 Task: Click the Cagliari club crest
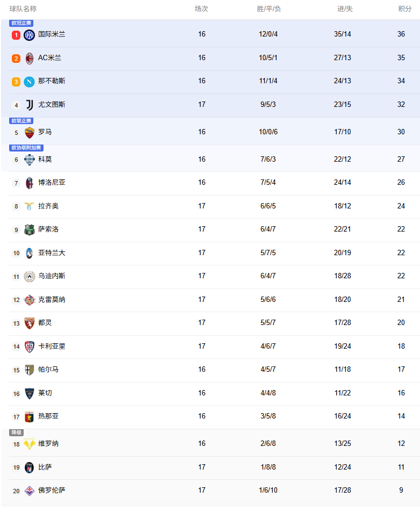tap(30, 347)
